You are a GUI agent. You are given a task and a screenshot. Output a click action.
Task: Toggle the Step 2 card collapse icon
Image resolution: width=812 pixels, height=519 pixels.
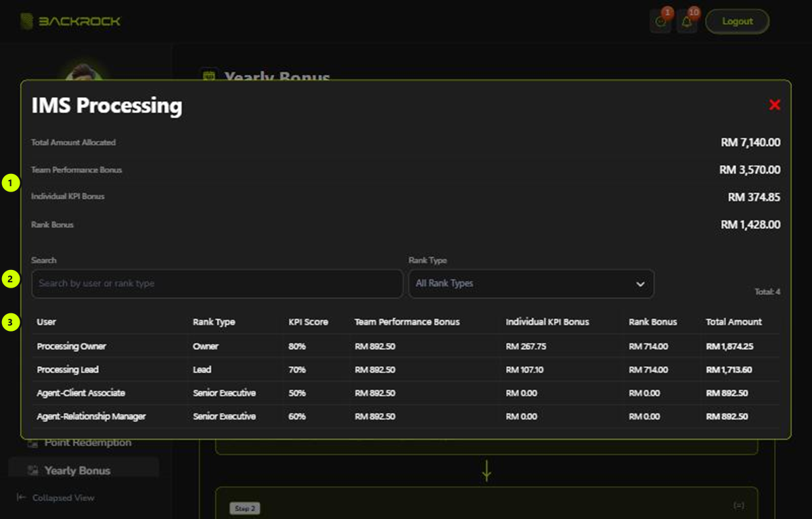click(x=738, y=505)
